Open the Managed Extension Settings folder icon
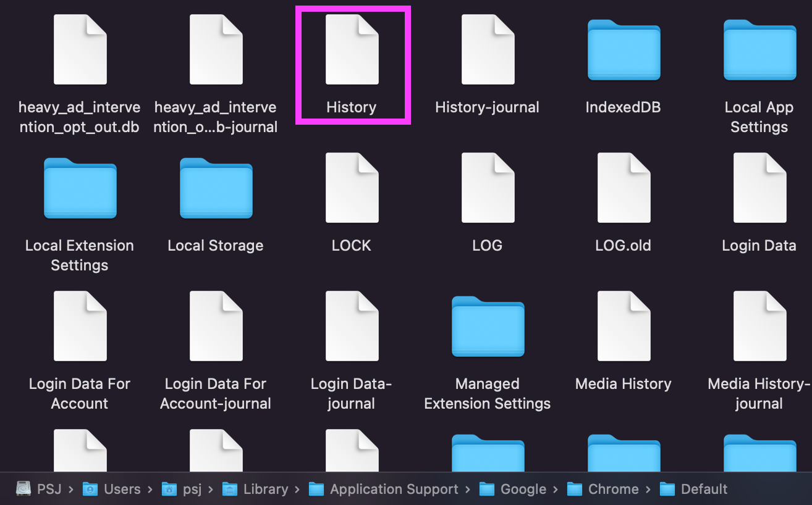This screenshot has height=505, width=812. click(488, 327)
